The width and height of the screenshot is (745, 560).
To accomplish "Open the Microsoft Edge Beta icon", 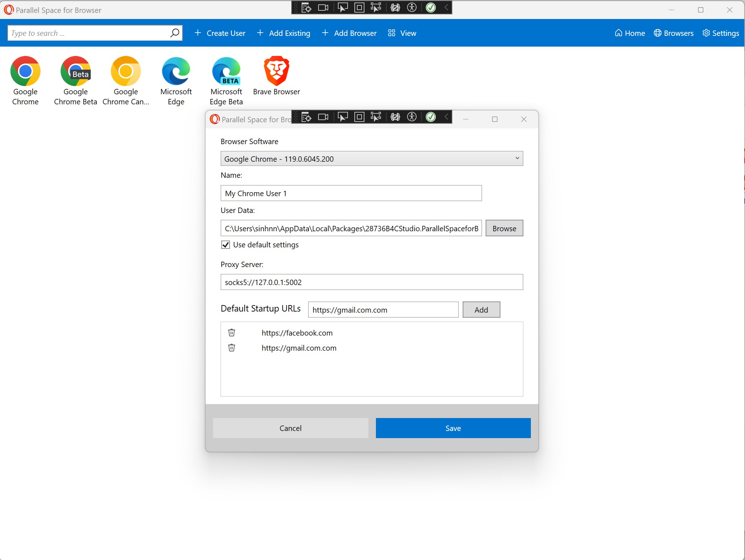I will (226, 71).
